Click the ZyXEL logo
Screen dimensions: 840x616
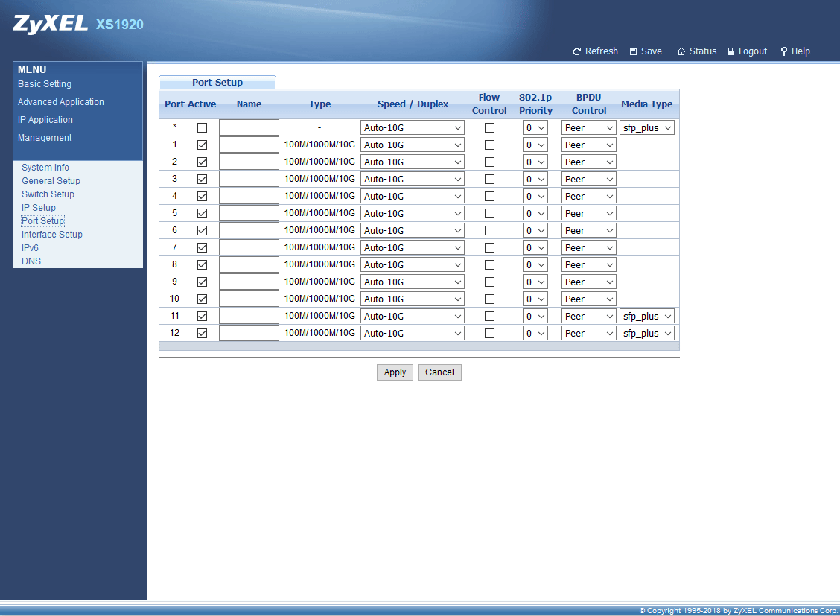51,24
